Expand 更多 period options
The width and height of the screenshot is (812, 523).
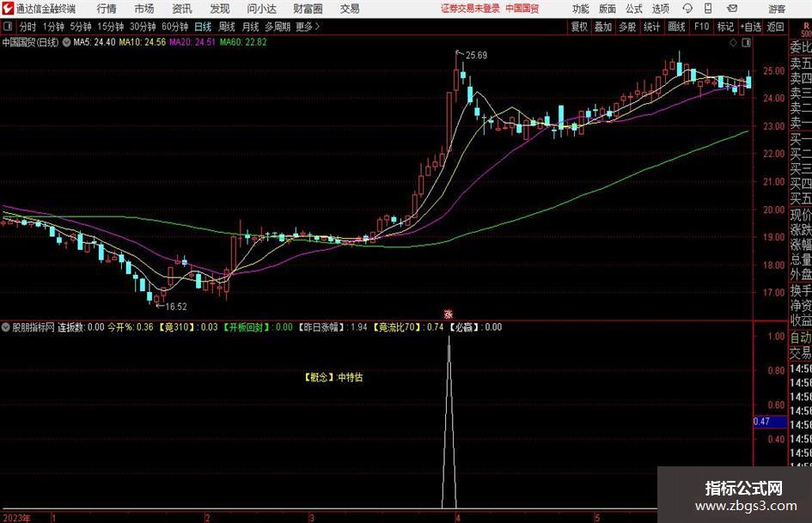pyautogui.click(x=308, y=27)
